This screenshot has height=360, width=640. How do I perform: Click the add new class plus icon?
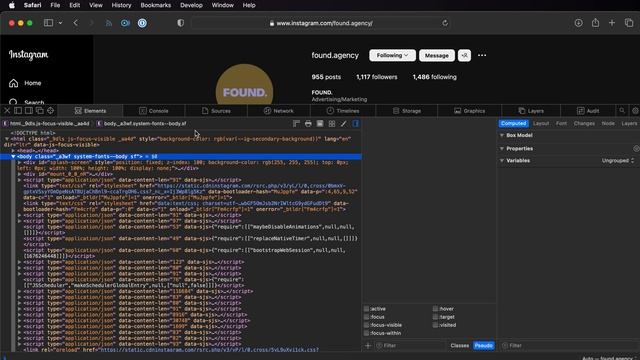(368, 346)
